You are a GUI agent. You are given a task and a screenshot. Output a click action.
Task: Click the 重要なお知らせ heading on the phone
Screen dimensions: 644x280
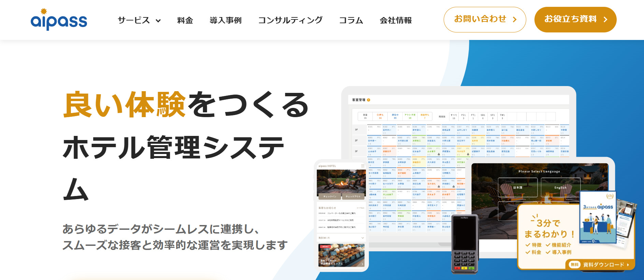coord(327,208)
